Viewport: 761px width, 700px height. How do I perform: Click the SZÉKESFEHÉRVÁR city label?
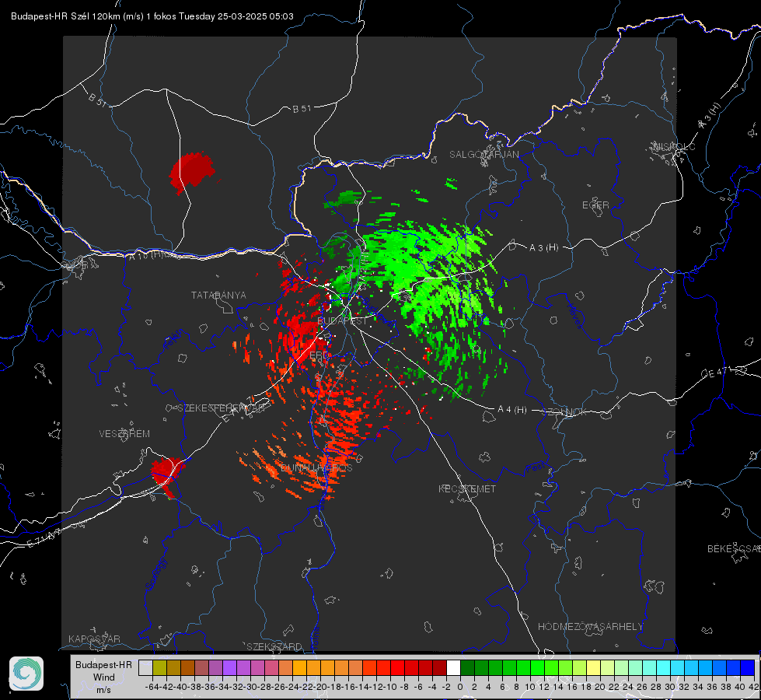coord(221,408)
